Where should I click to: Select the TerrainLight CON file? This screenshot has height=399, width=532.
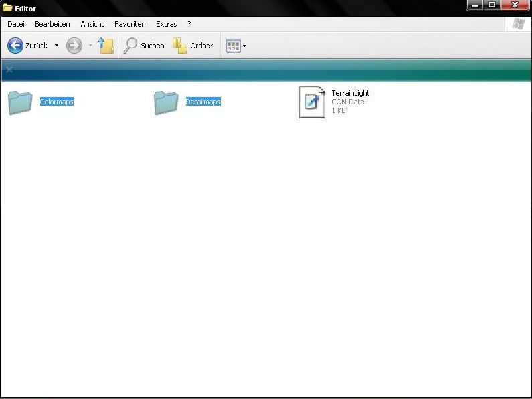(x=311, y=102)
